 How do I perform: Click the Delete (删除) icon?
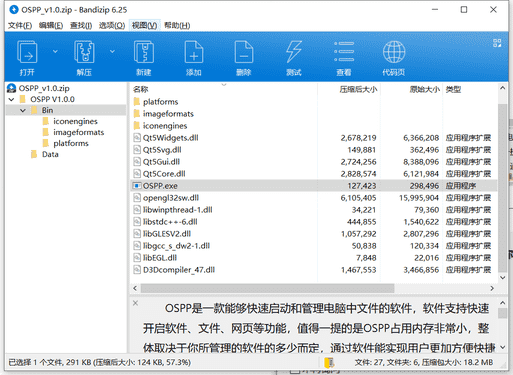(x=244, y=52)
